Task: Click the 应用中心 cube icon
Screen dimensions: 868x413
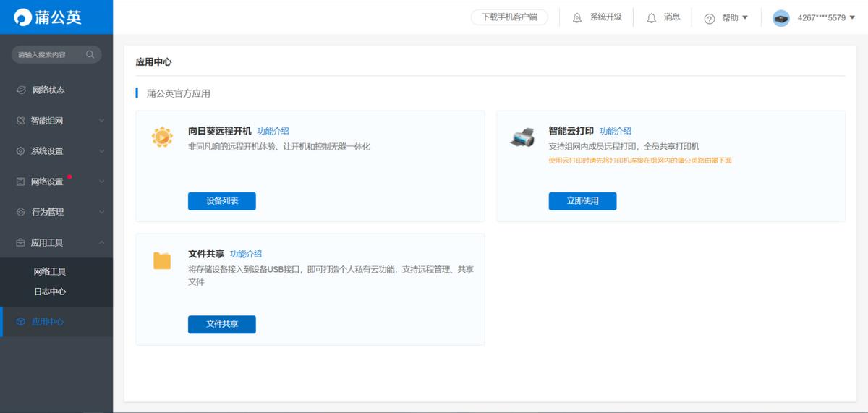Action: click(x=21, y=322)
